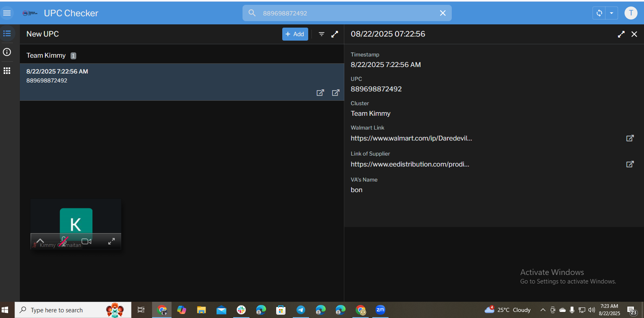Viewport: 644px width, 318px height.
Task: Clear the search field text
Action: coord(443,13)
